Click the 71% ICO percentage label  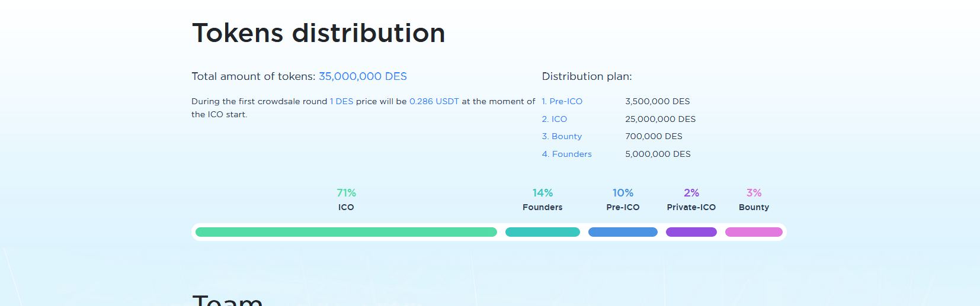pyautogui.click(x=346, y=193)
